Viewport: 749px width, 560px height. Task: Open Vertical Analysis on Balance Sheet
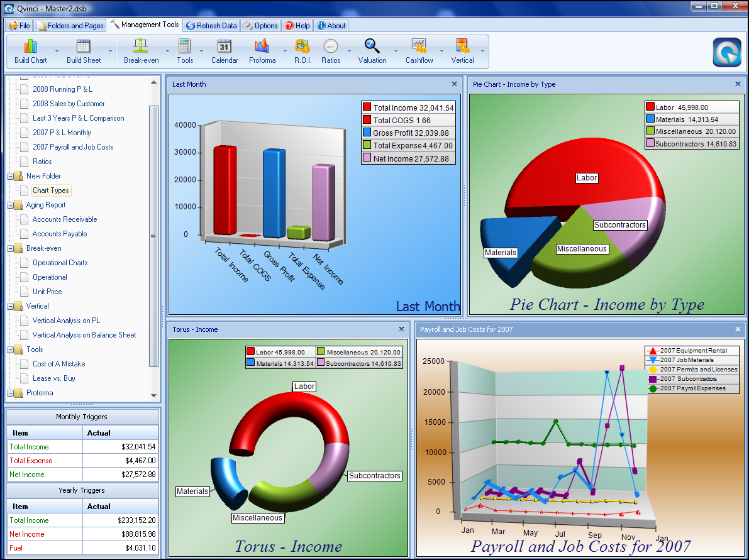coord(84,334)
